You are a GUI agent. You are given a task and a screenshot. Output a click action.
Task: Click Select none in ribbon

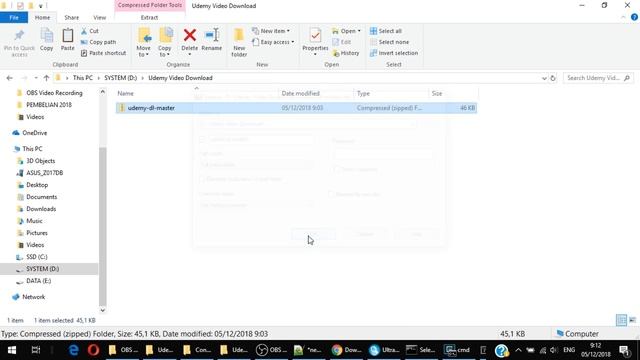point(389,42)
